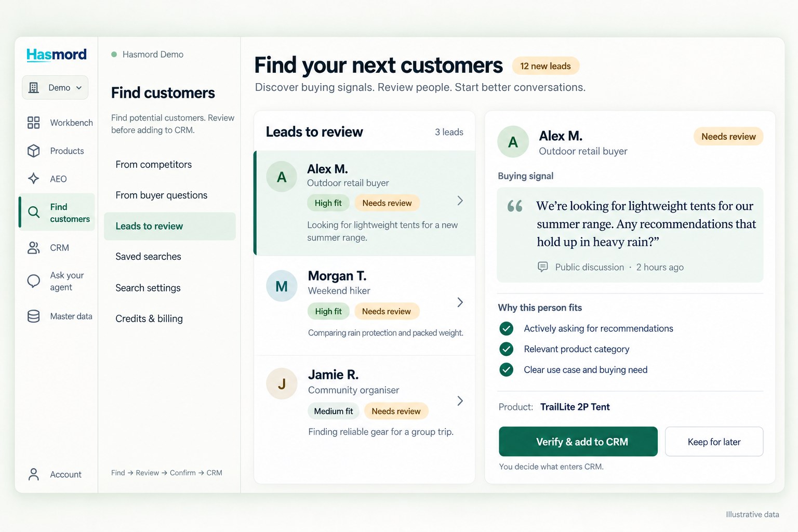Image resolution: width=798 pixels, height=532 pixels.
Task: Click Verify & add to CRM button
Action: click(x=578, y=442)
